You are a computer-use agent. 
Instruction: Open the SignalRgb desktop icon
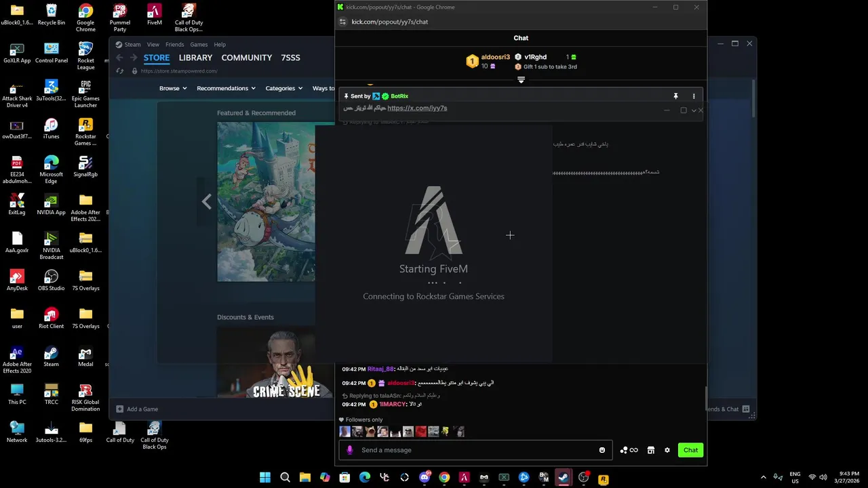tap(85, 166)
